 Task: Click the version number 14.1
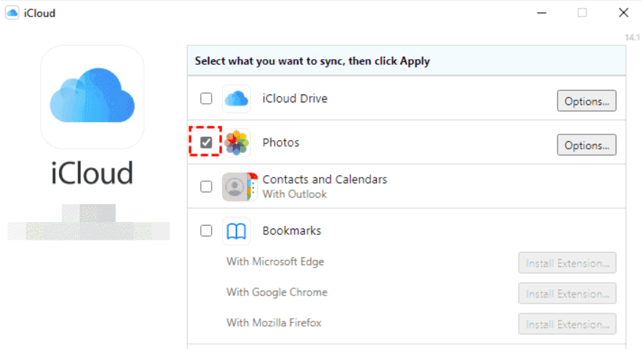(632, 37)
